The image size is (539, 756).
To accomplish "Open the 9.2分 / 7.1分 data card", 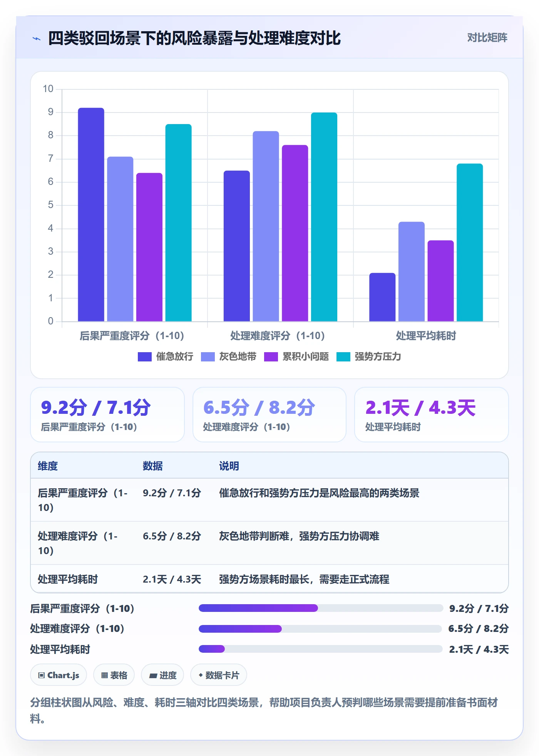I will pos(107,415).
